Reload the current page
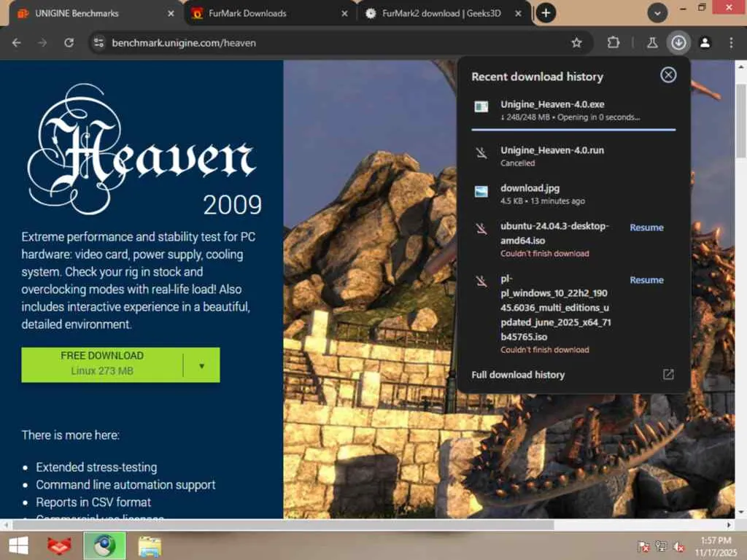Viewport: 747px width, 560px height. pyautogui.click(x=69, y=43)
